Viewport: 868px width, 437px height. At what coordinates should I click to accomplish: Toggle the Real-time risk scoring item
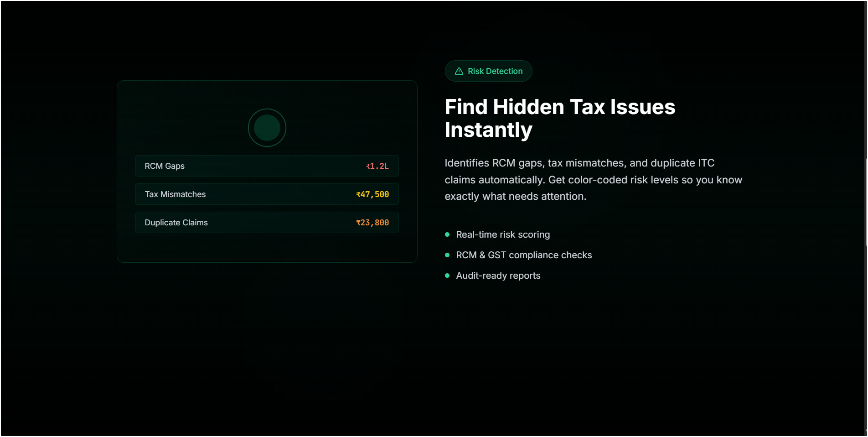click(503, 234)
